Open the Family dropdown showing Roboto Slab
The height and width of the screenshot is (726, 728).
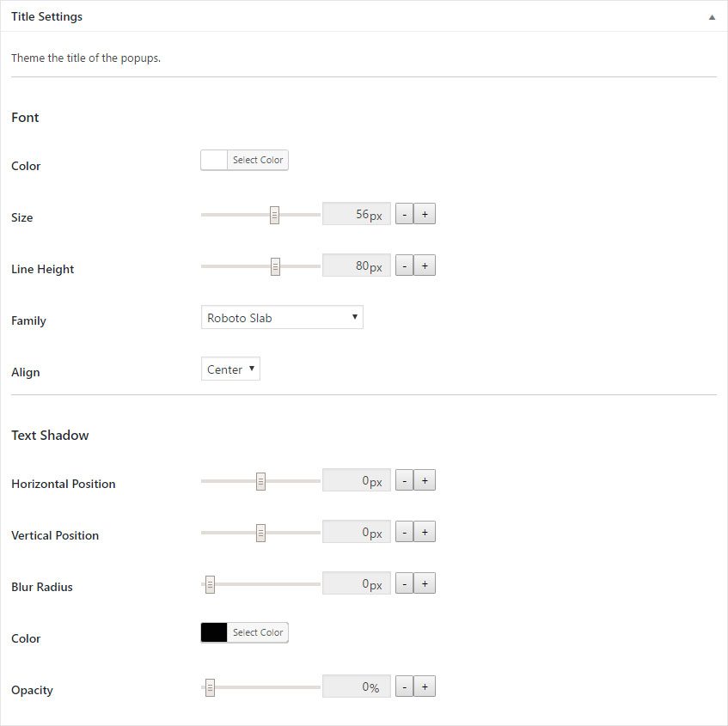tap(281, 317)
